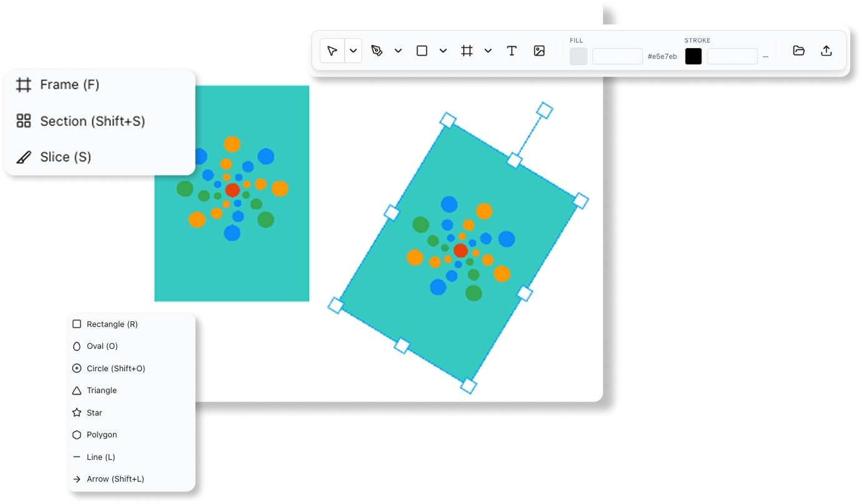Click the Fill Transparent input field
Image resolution: width=862 pixels, height=504 pixels.
coord(617,56)
